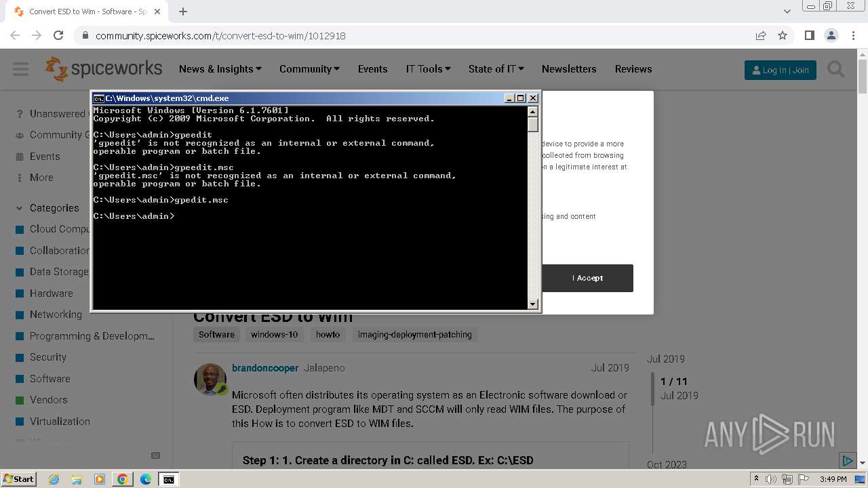Open the Events nav item
This screenshot has height=488, width=868.
pyautogui.click(x=372, y=69)
